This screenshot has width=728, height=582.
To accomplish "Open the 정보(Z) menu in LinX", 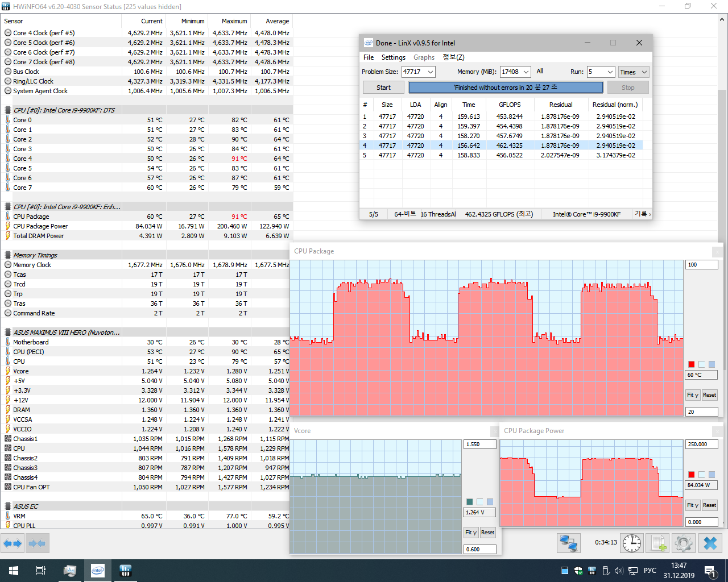I will [x=453, y=57].
